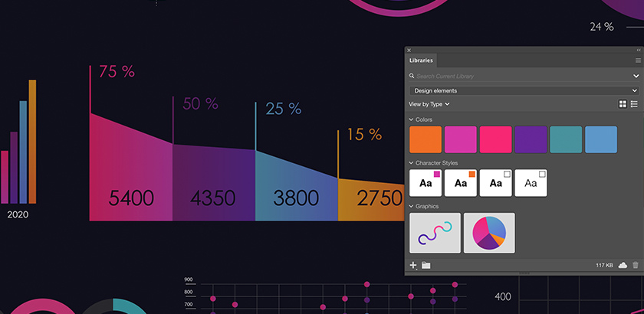
Task: Click the 25 % label on chart
Action: 284,109
